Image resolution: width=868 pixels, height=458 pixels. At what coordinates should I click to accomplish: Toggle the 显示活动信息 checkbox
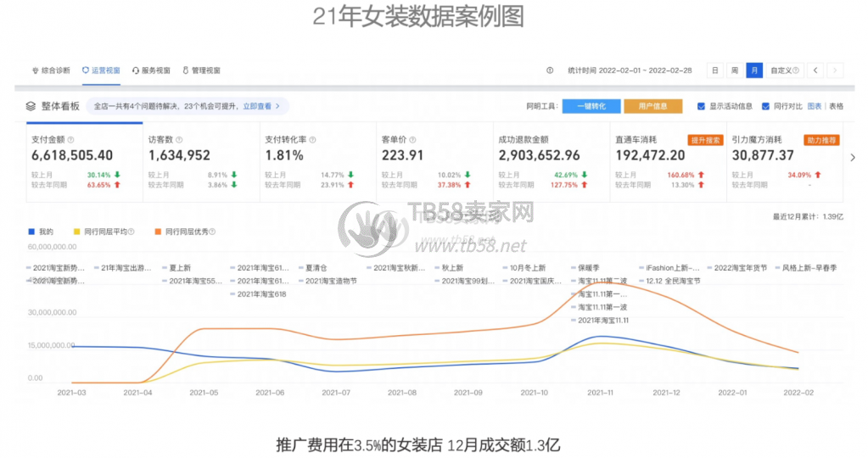701,106
